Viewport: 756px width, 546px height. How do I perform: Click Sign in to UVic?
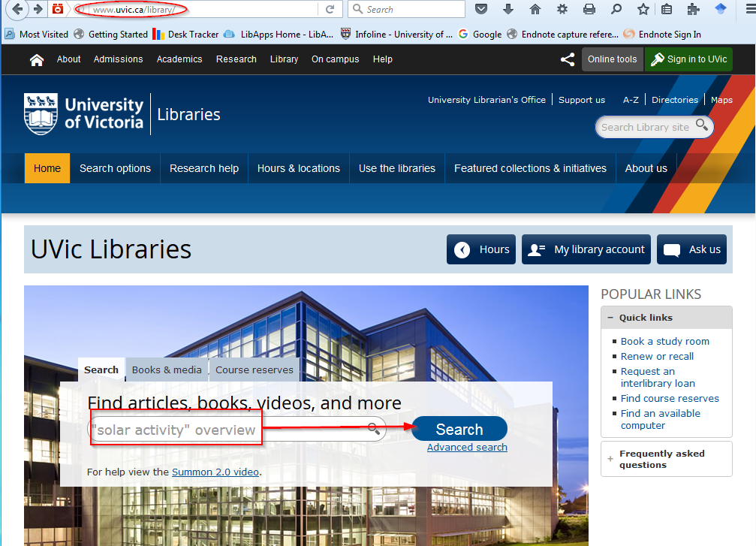coord(688,59)
